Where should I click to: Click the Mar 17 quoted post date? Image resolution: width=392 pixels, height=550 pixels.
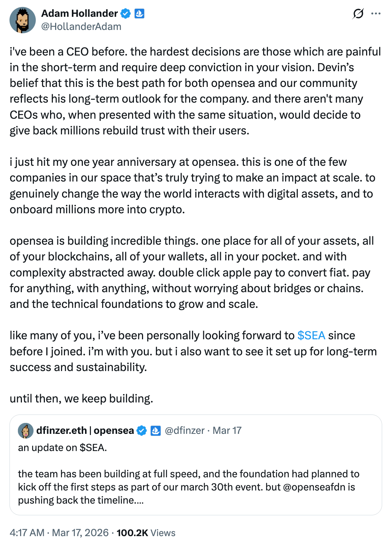coord(227,431)
